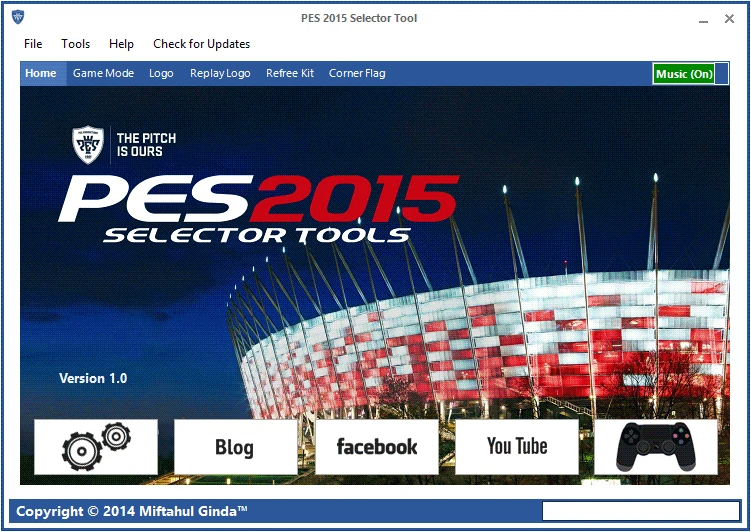Close the PES 2015 Selector Tool window
751x532 pixels.
729,19
